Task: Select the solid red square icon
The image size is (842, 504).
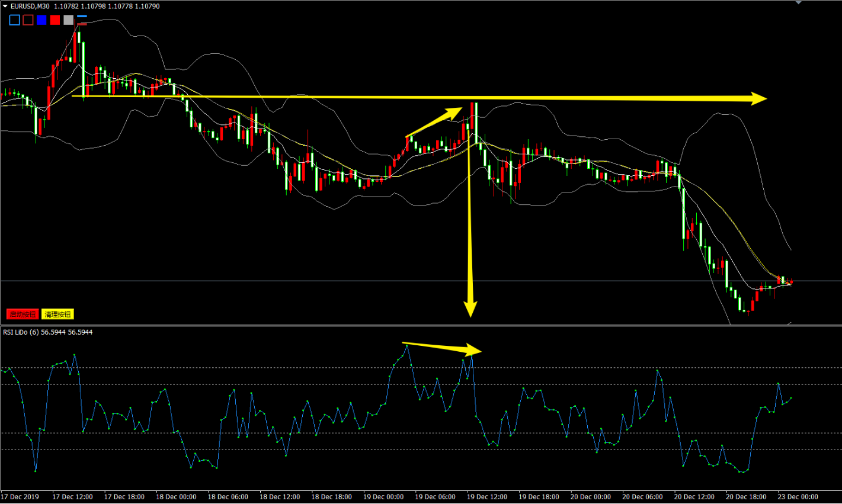Action: tap(55, 20)
